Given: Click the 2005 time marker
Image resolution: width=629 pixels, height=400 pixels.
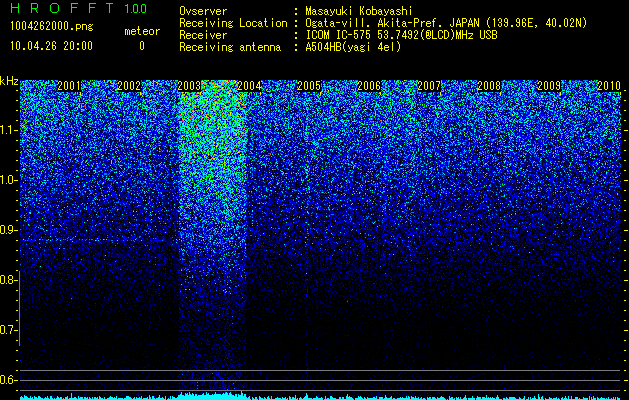Looking at the screenshot, I should (x=309, y=86).
